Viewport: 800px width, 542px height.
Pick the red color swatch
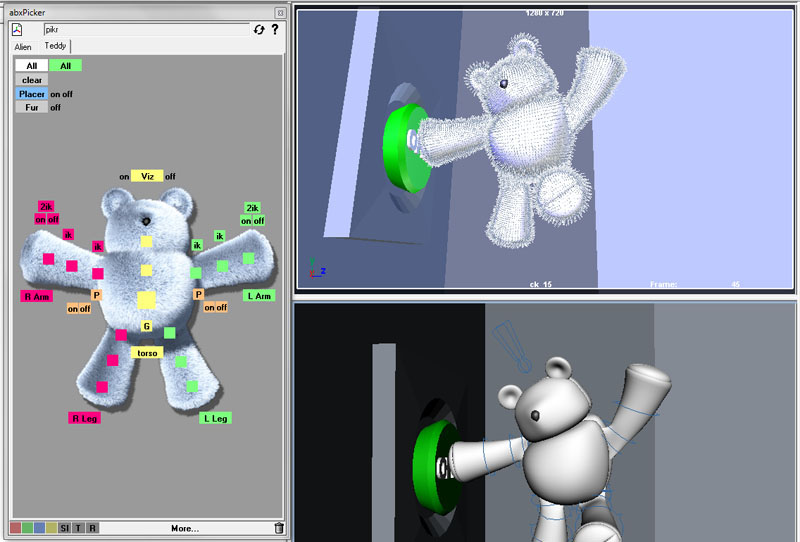(16, 528)
